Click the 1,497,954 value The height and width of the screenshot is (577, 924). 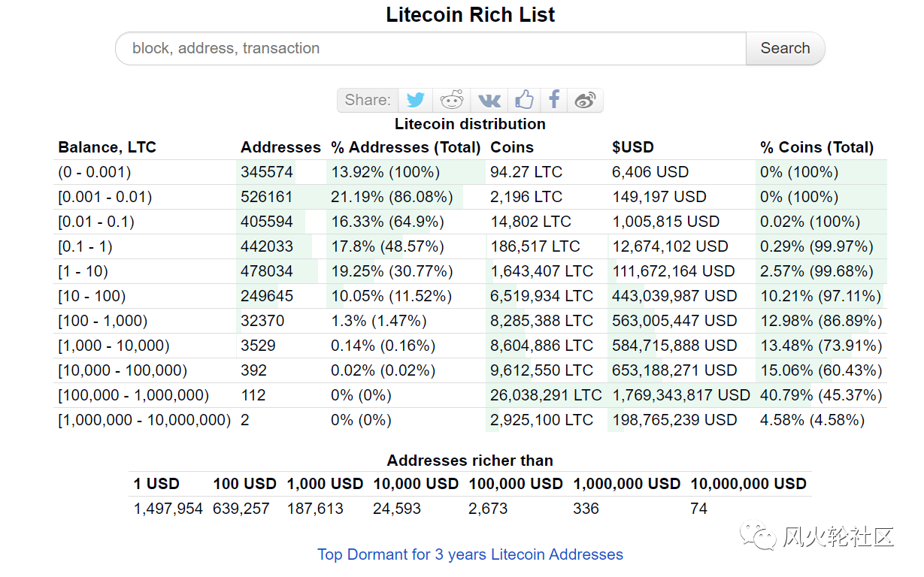tap(168, 509)
